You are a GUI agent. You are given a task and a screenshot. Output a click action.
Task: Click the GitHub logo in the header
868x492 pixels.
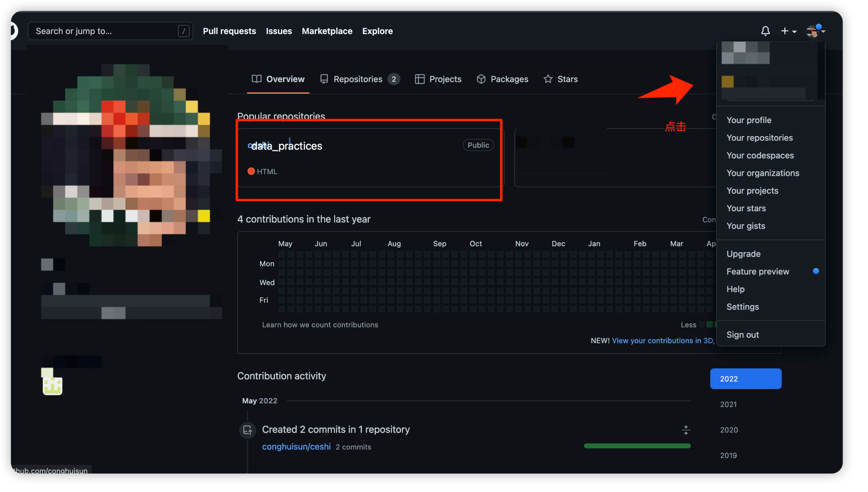click(14, 31)
